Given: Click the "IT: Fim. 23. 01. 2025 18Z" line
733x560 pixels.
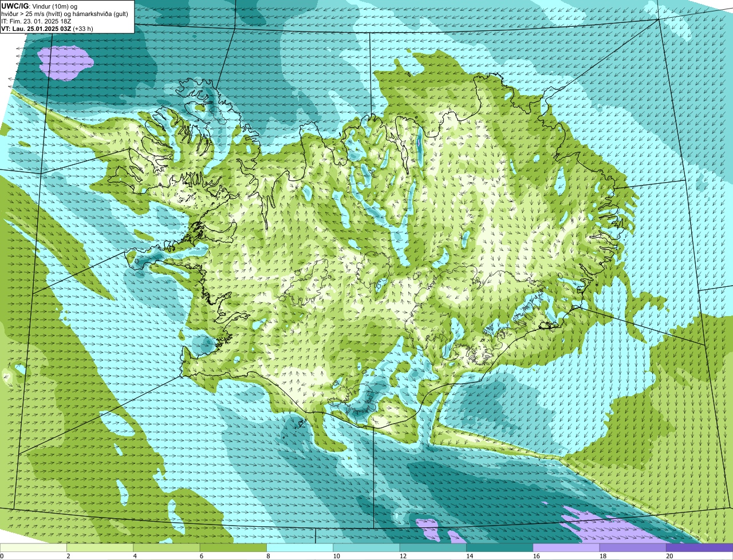Looking at the screenshot, I should pyautogui.click(x=36, y=21).
